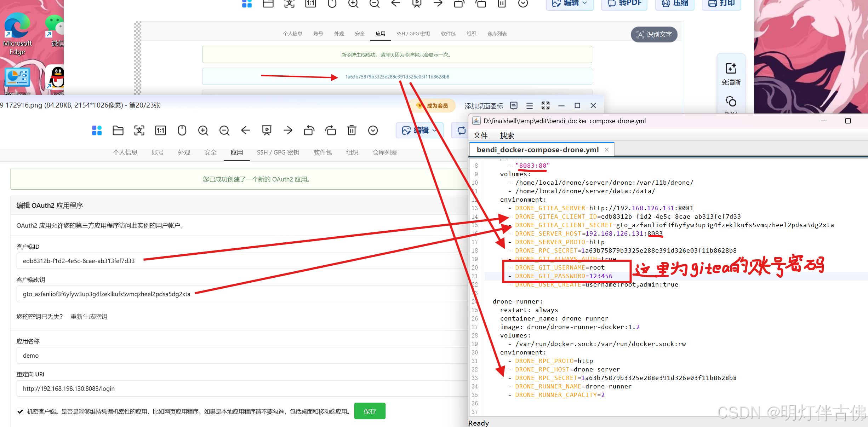Open more options circle-chevron in front viewer toolbar
The height and width of the screenshot is (427, 868).
tap(373, 131)
